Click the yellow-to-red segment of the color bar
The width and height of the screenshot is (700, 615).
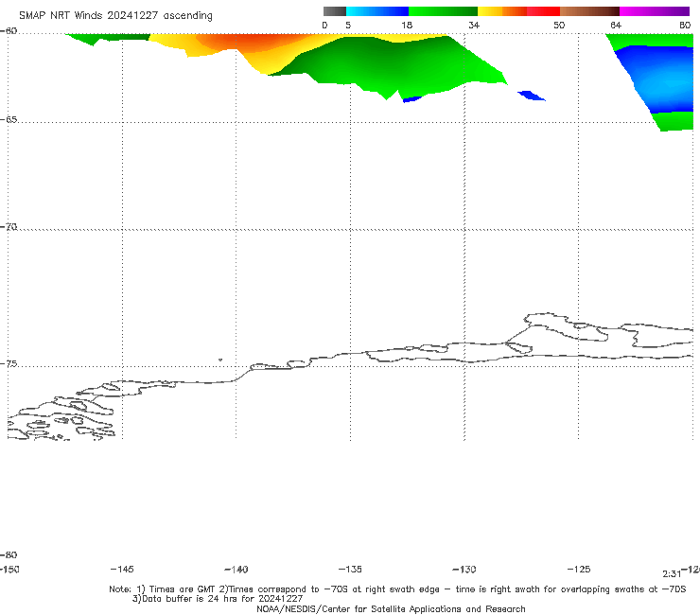click(518, 11)
